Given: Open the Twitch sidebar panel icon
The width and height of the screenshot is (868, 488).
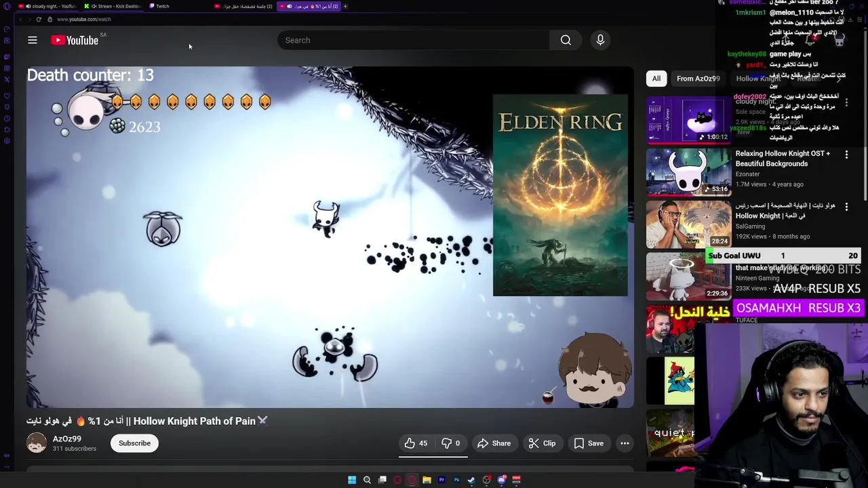Looking at the screenshot, I should point(7,56).
